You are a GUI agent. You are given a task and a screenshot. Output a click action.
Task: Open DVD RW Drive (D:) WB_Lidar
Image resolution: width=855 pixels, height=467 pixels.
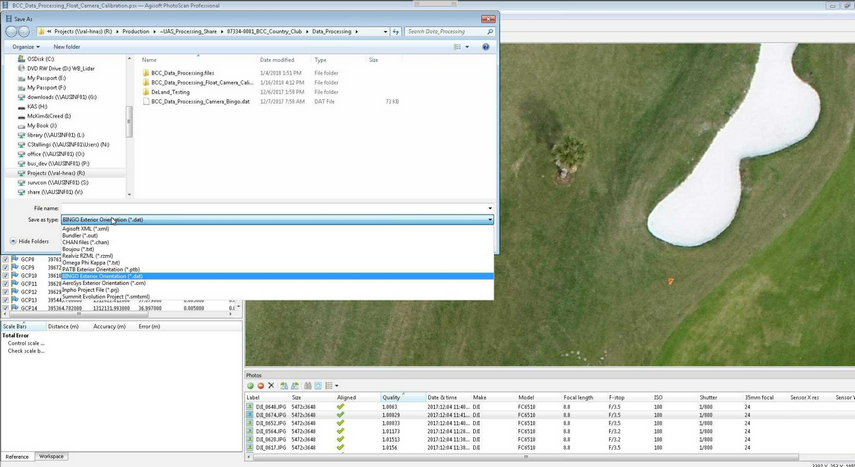(61, 69)
